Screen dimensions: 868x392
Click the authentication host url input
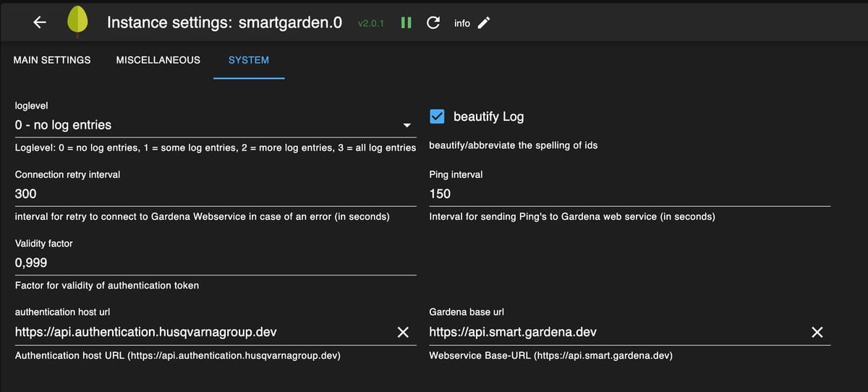(x=204, y=333)
